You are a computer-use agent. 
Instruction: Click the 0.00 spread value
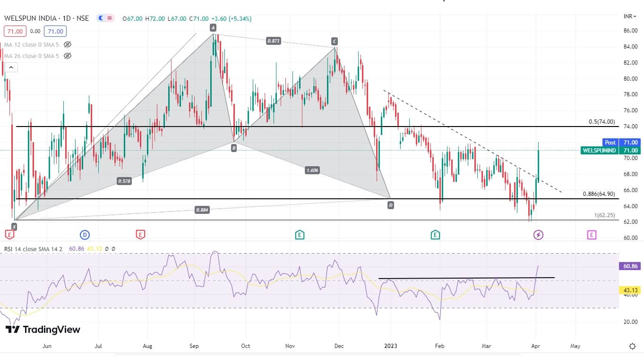(35, 31)
